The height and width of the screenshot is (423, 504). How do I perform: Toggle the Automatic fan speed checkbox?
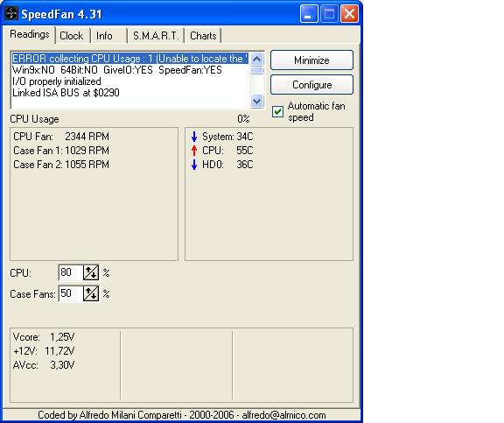277,111
